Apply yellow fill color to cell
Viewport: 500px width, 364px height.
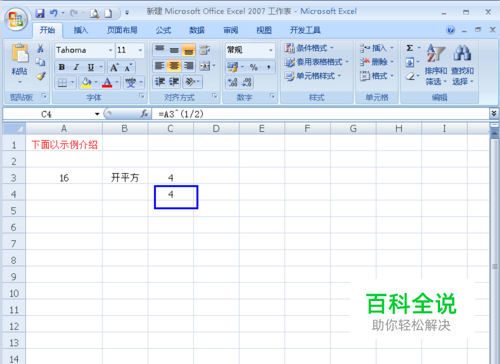point(86,82)
